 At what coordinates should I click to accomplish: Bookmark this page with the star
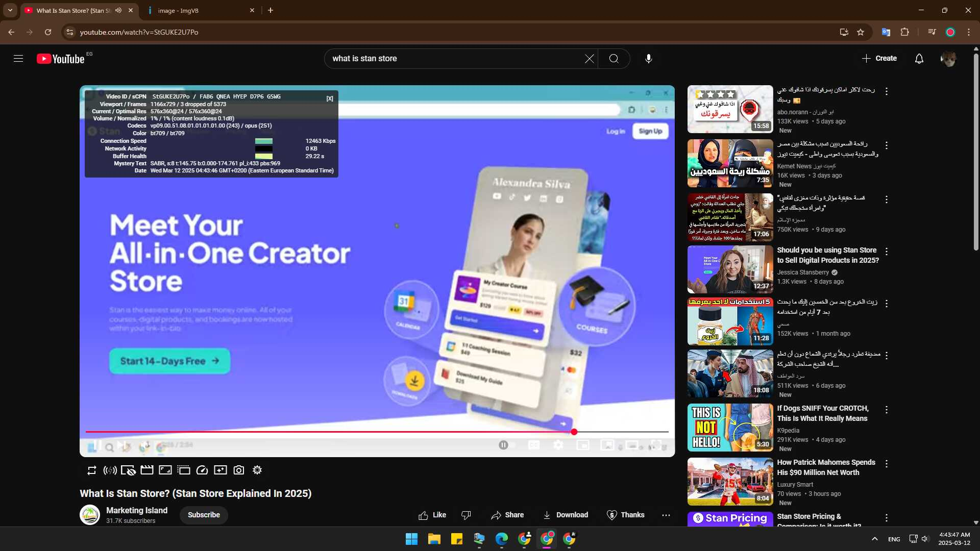[861, 32]
